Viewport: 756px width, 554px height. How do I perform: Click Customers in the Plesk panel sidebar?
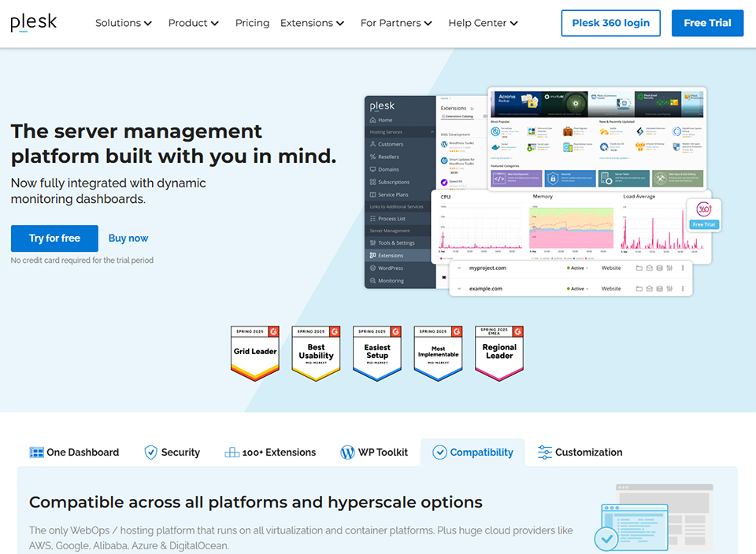pyautogui.click(x=386, y=144)
